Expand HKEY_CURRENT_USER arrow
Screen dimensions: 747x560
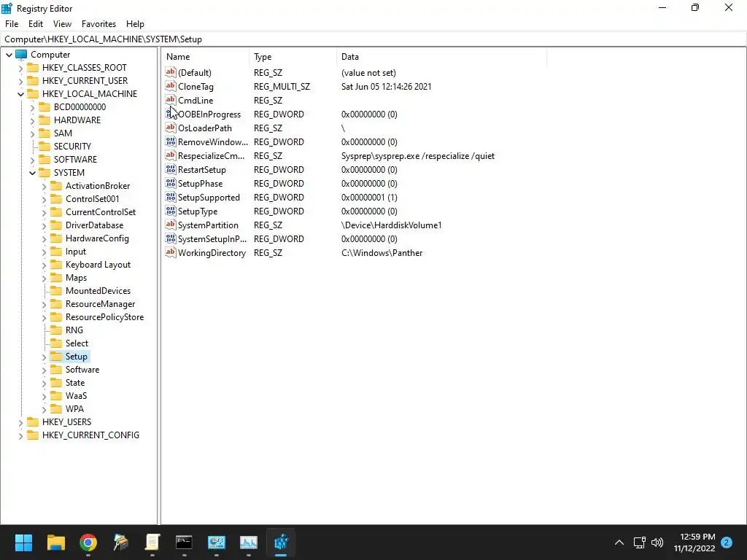point(20,81)
